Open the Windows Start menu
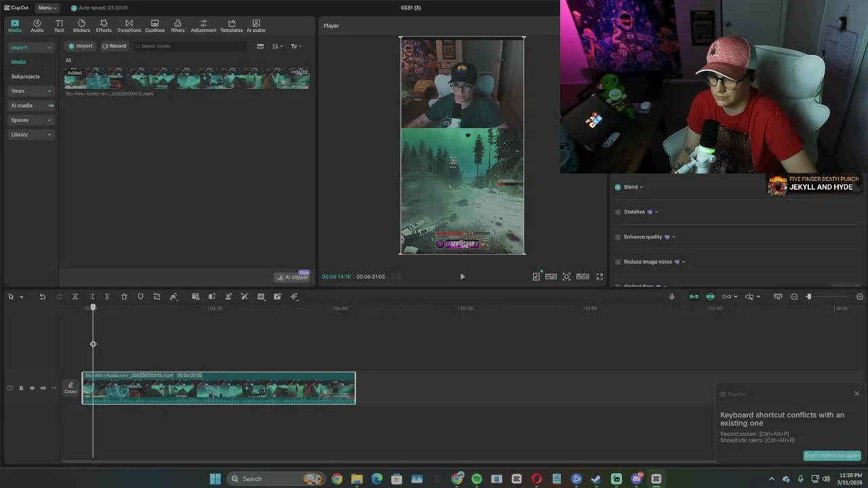Image resolution: width=868 pixels, height=488 pixels. (215, 479)
